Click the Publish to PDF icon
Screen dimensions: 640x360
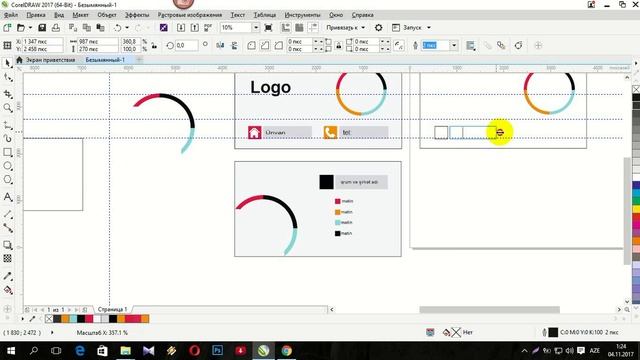(208, 28)
